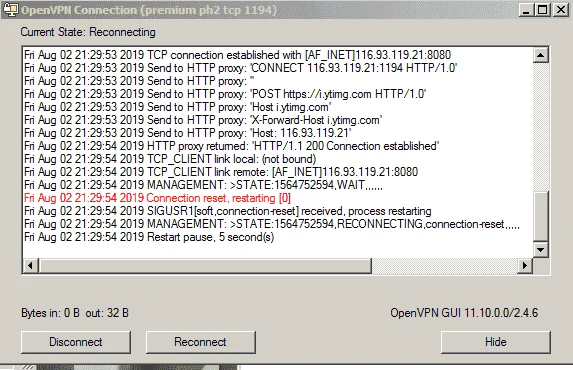
Task: Click the log scroll up arrow
Action: [x=540, y=55]
